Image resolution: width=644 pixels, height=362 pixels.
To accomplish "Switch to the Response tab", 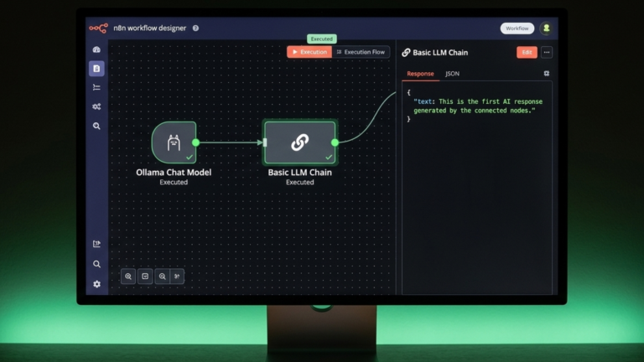I will click(x=420, y=74).
